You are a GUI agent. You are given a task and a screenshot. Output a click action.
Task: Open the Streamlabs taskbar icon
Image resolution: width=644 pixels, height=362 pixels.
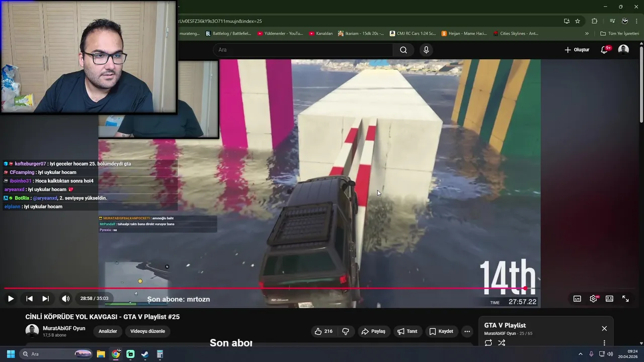130,354
